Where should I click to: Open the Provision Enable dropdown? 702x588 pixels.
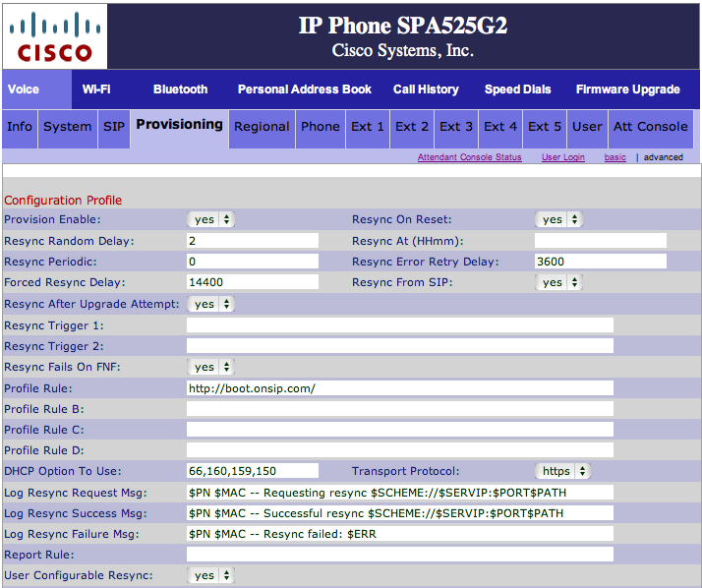coord(210,219)
